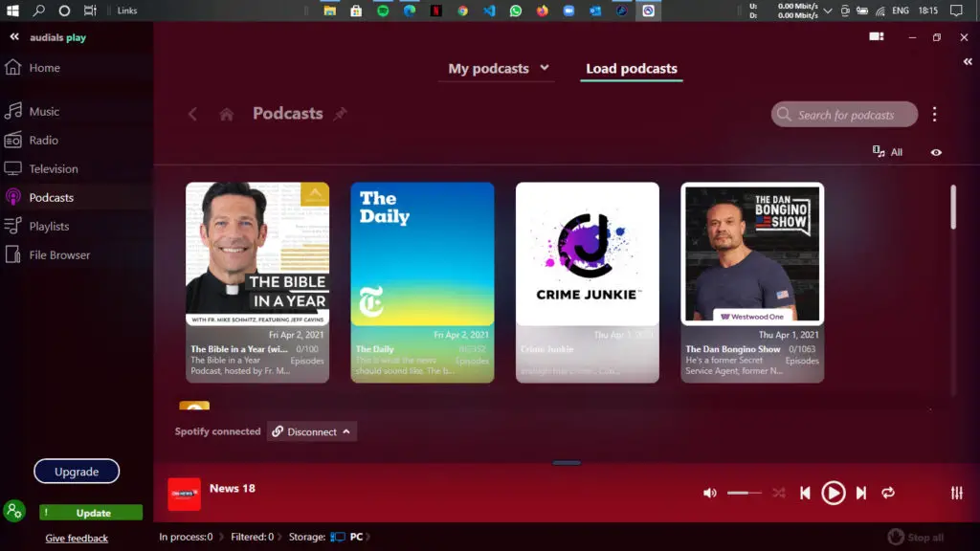Open the Crime Junkie podcast card
Viewport: 980px width, 551px height.
click(588, 282)
